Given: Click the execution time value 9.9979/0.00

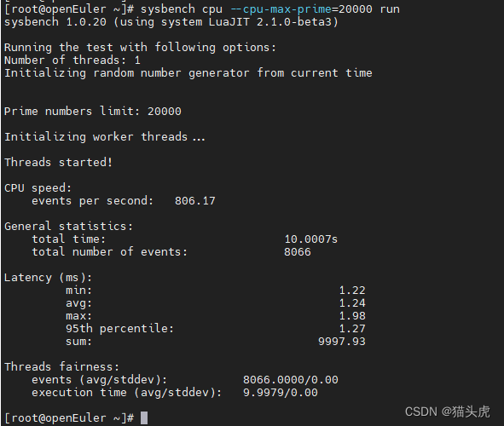Looking at the screenshot, I should click(x=281, y=393).
